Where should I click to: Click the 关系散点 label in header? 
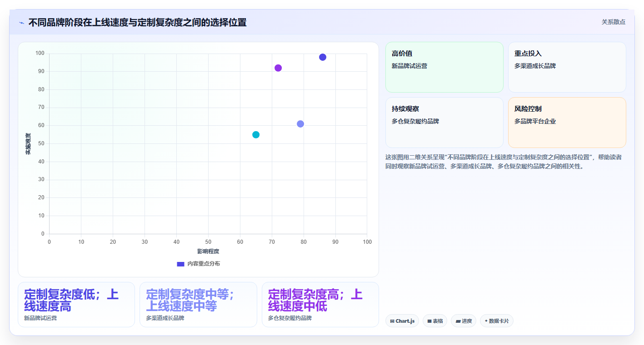coord(613,22)
